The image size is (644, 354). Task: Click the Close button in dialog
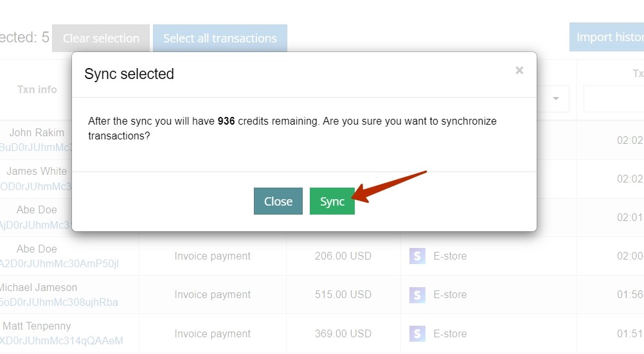tap(278, 201)
